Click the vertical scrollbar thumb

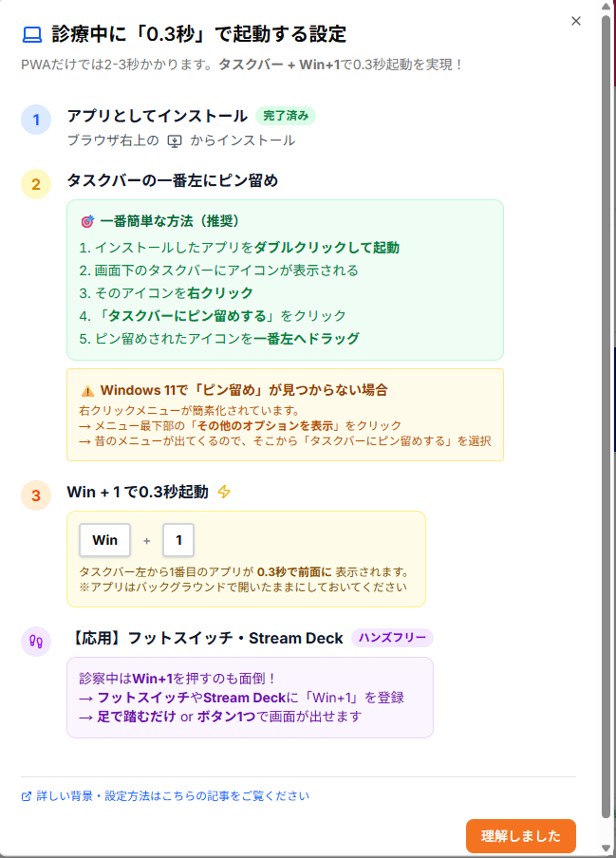[x=607, y=418]
